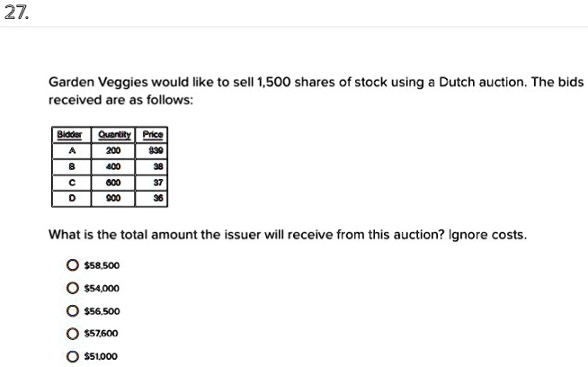Click the $39 price cell
This screenshot has height=367, width=588.
click(152, 151)
